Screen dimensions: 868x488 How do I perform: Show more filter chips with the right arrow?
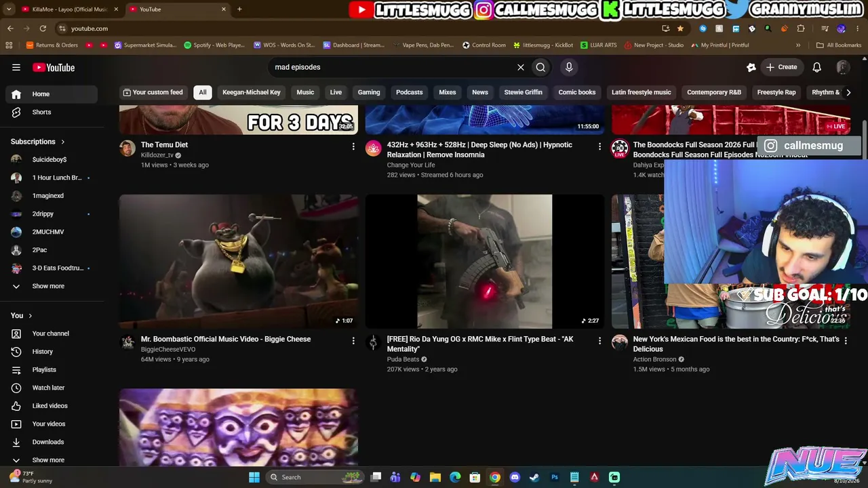[x=848, y=92]
